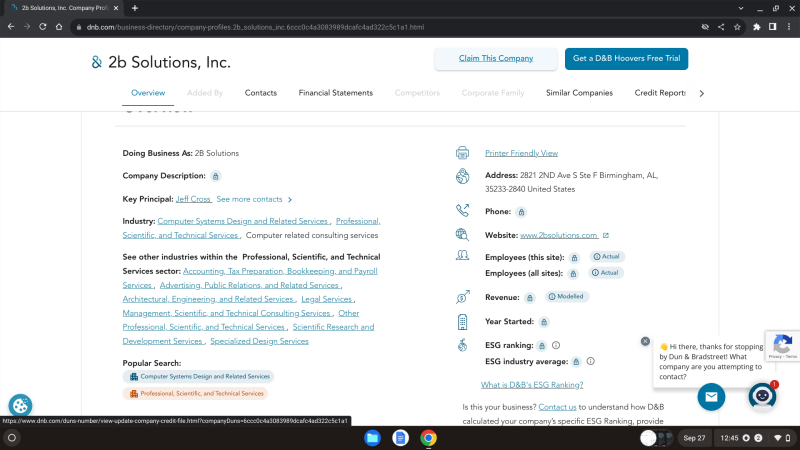Screen dimensions: 800x450
Task: Open Computer Systems Design and Related Services link
Action: [x=243, y=221]
